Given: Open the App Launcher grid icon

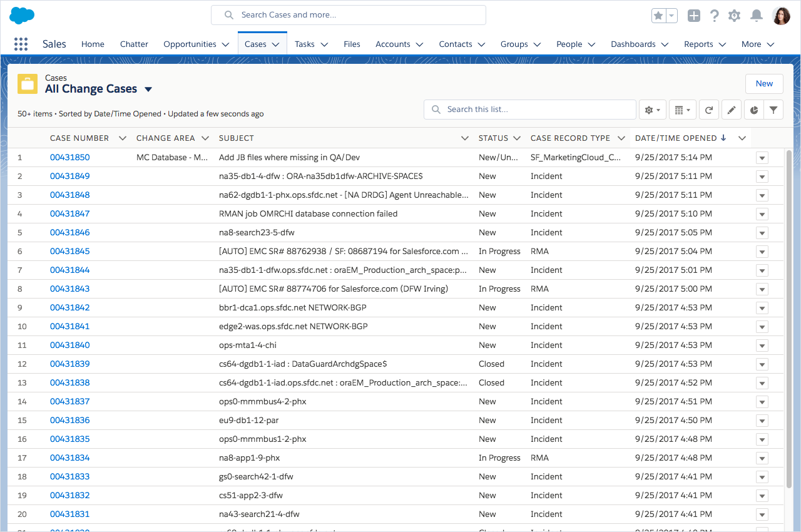Looking at the screenshot, I should click(21, 44).
